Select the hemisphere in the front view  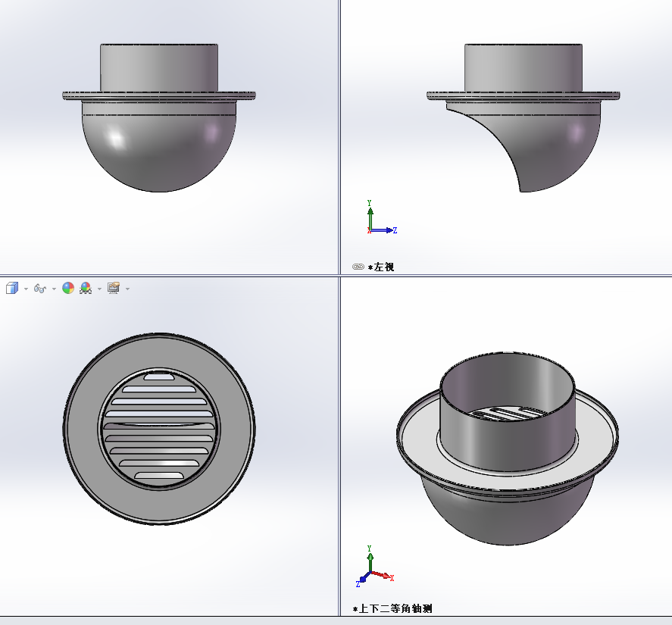(x=159, y=154)
